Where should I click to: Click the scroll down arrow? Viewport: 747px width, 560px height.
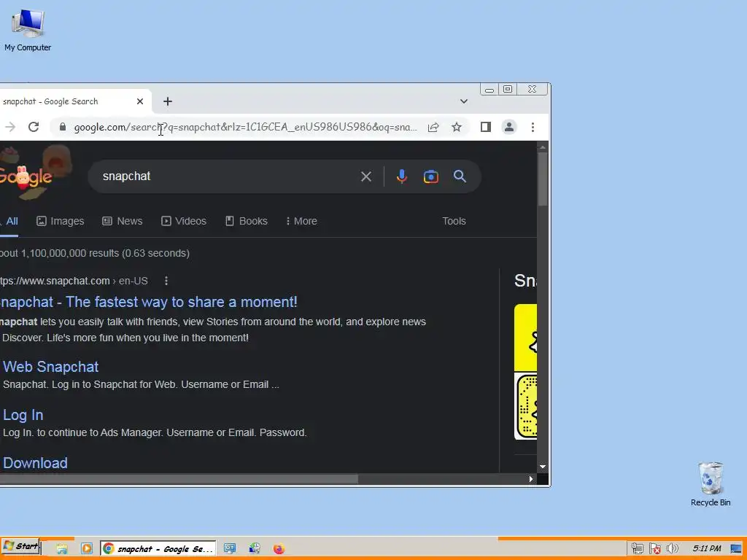click(543, 467)
